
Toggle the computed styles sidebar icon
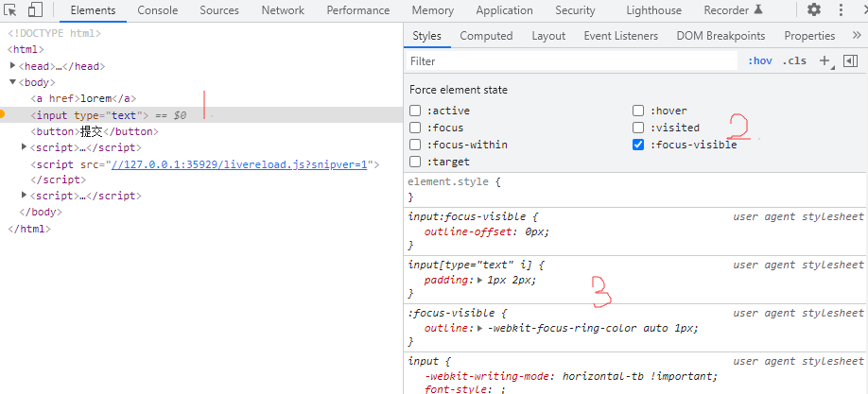pyautogui.click(x=850, y=60)
